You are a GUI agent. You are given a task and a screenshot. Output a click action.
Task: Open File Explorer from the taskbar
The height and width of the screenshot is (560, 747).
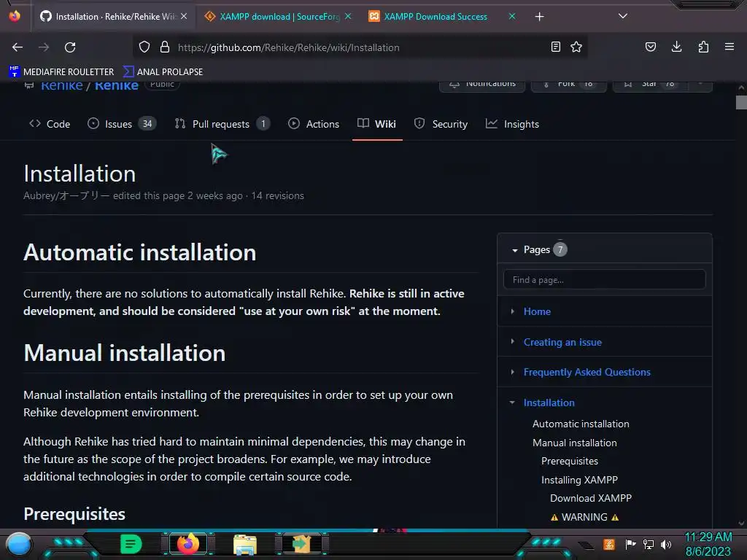(x=245, y=545)
